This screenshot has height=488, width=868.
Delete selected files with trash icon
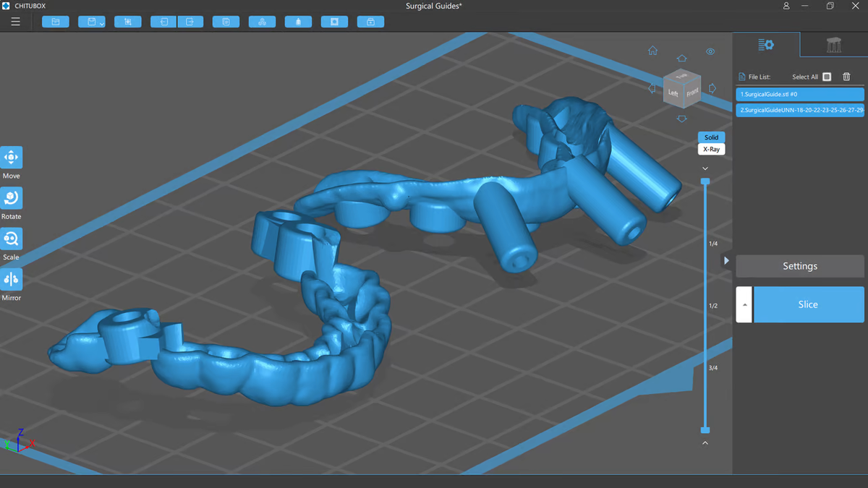(x=846, y=77)
